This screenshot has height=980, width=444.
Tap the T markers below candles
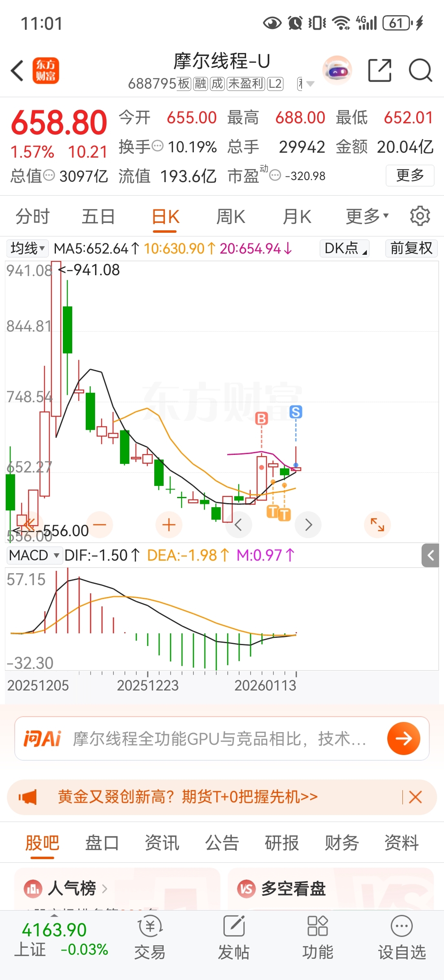[279, 513]
